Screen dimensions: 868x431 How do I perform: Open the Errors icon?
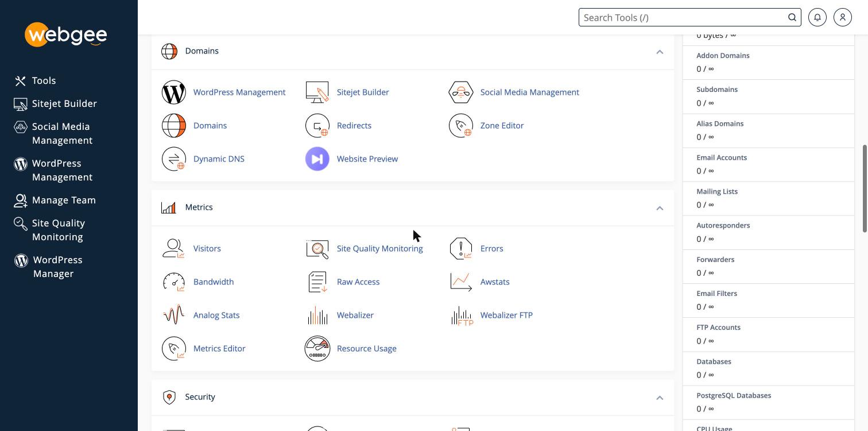tap(460, 248)
